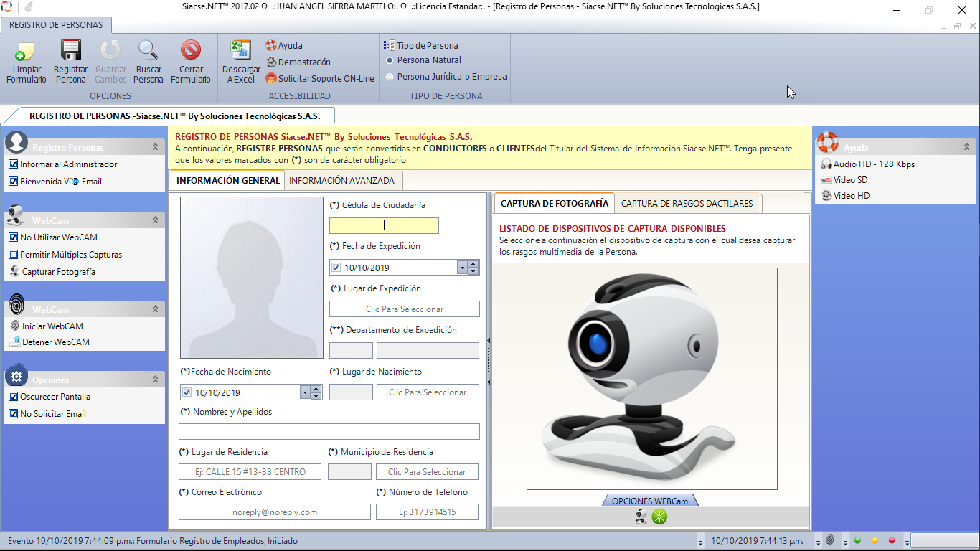Image resolution: width=980 pixels, height=551 pixels.
Task: Collapse the WebCam panel containing Iniciar WebCAM
Action: 155,309
